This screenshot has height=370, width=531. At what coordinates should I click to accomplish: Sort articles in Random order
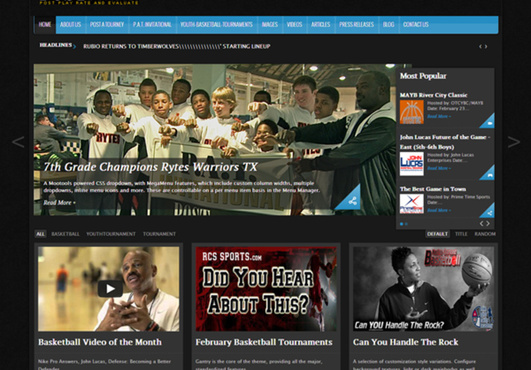tap(485, 234)
